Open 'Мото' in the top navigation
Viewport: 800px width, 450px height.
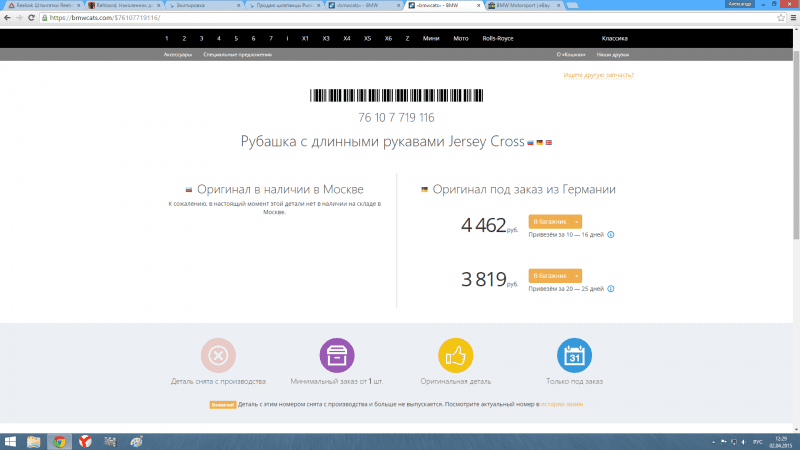[461, 38]
